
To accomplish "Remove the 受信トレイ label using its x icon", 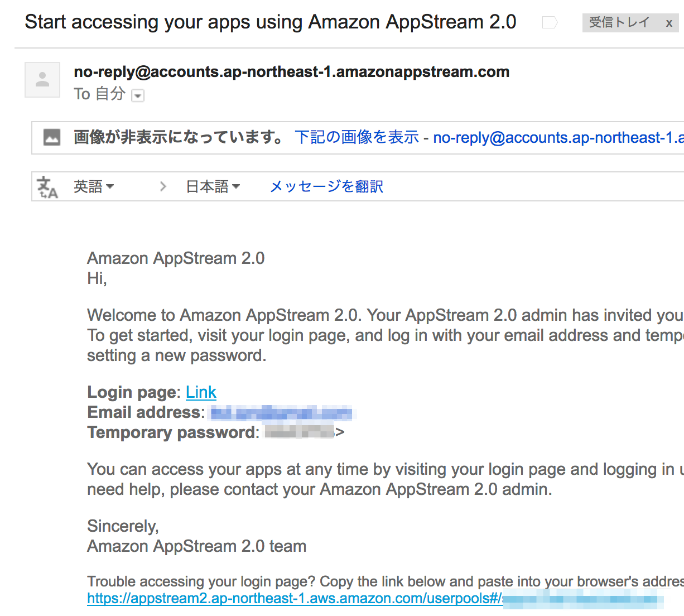I will (x=668, y=23).
